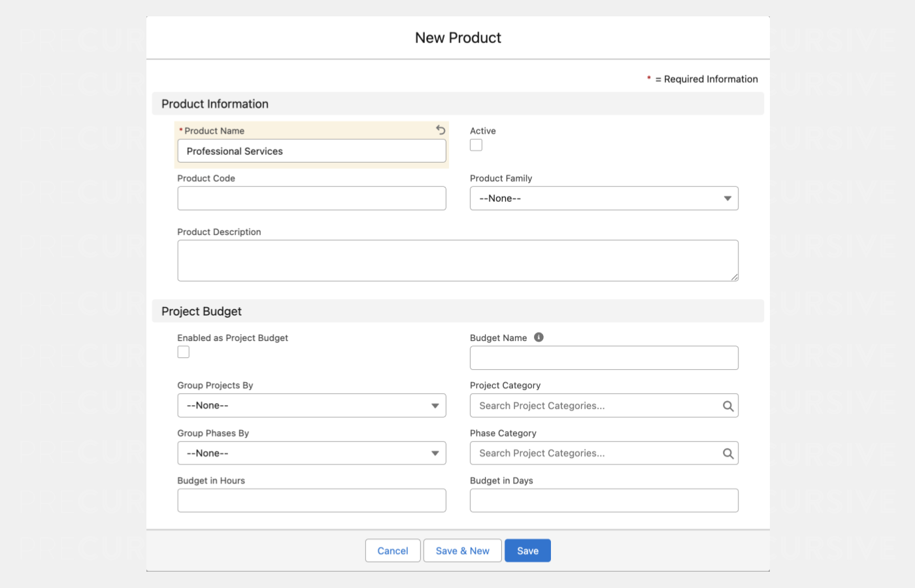Enable the Enabled as Project Budget checkbox
The height and width of the screenshot is (588, 915).
point(184,352)
